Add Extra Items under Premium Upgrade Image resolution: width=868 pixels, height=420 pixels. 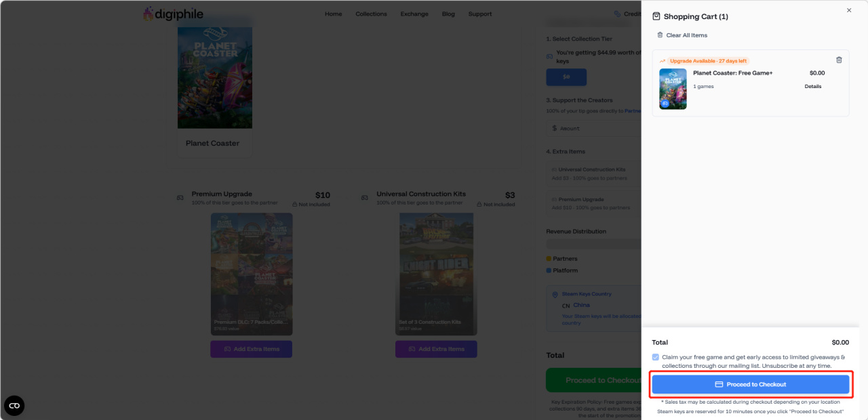[x=251, y=349]
